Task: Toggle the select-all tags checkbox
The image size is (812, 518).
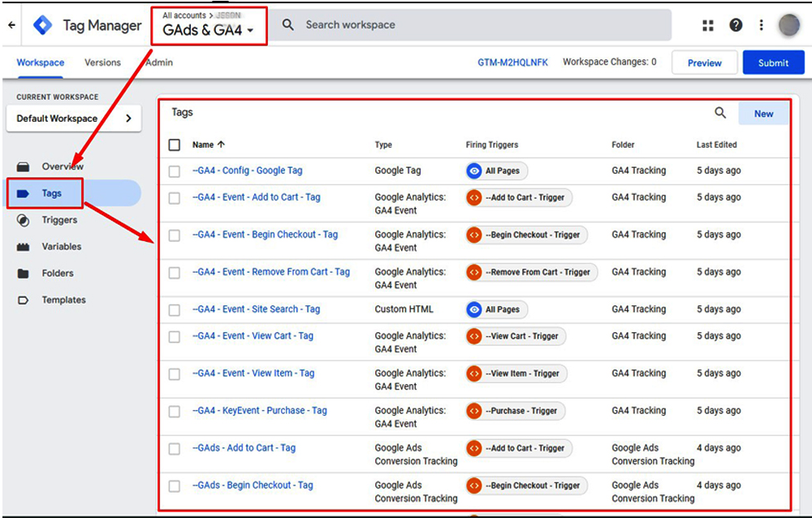Action: point(175,145)
